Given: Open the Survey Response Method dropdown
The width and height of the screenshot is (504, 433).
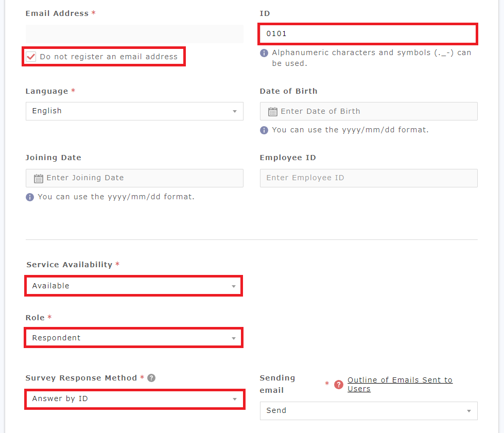Looking at the screenshot, I should (x=134, y=399).
